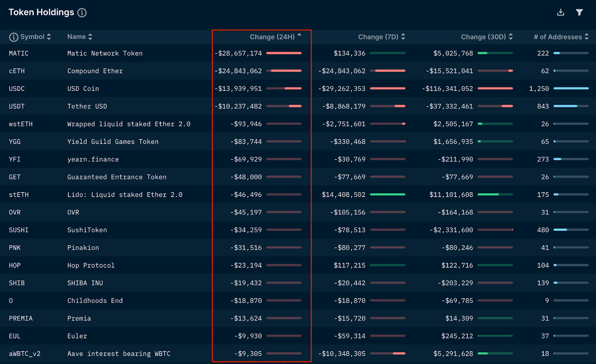
Task: Click the Hop Protocol name
Action: click(91, 266)
